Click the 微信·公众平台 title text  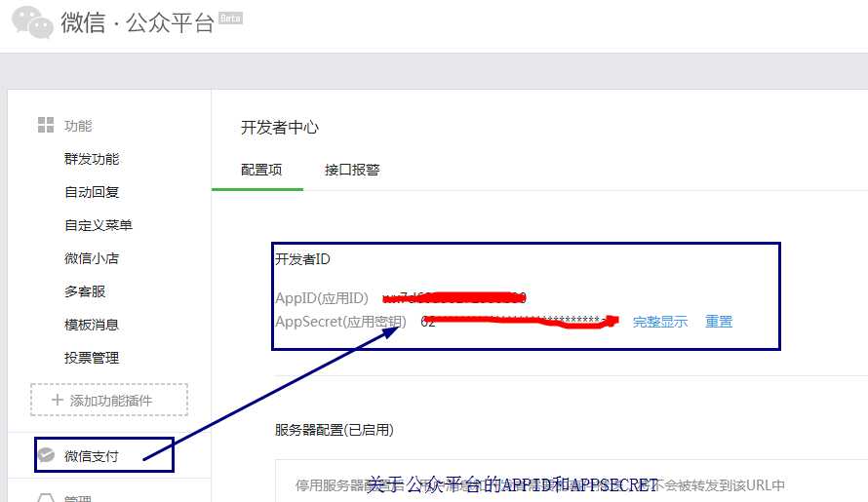click(x=138, y=23)
